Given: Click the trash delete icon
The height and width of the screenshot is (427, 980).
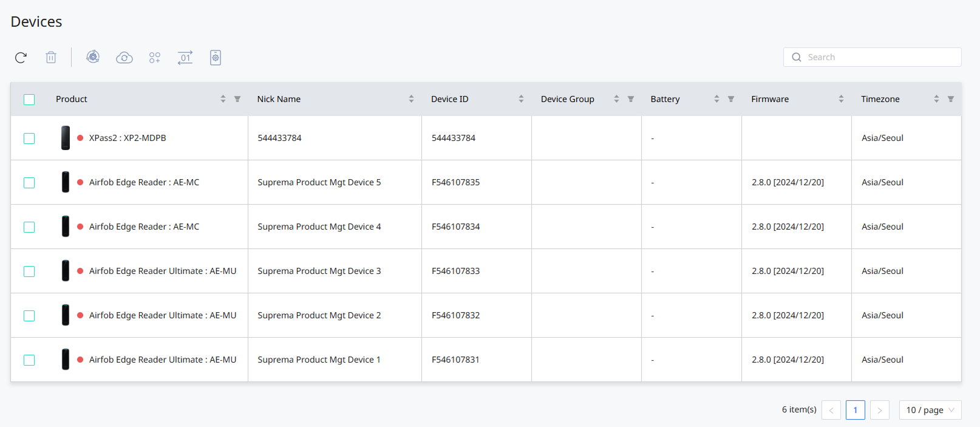Looking at the screenshot, I should coord(51,58).
